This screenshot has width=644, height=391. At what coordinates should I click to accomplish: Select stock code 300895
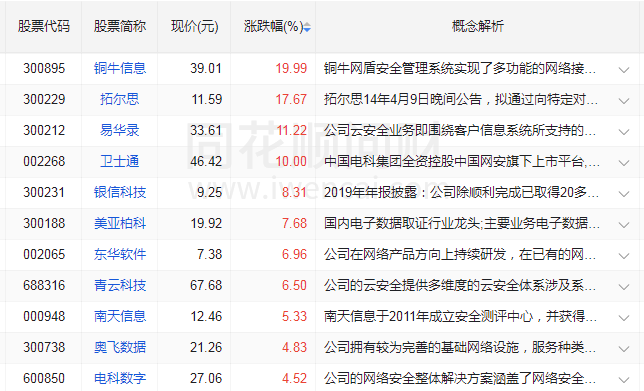click(44, 68)
